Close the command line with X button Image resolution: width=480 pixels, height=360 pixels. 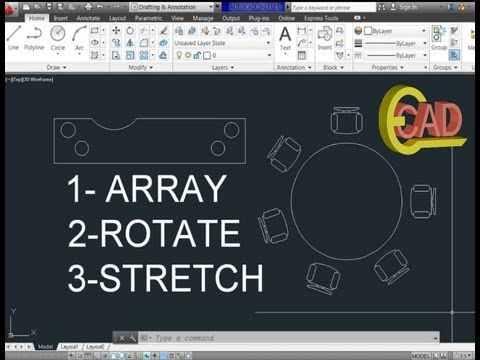click(122, 338)
